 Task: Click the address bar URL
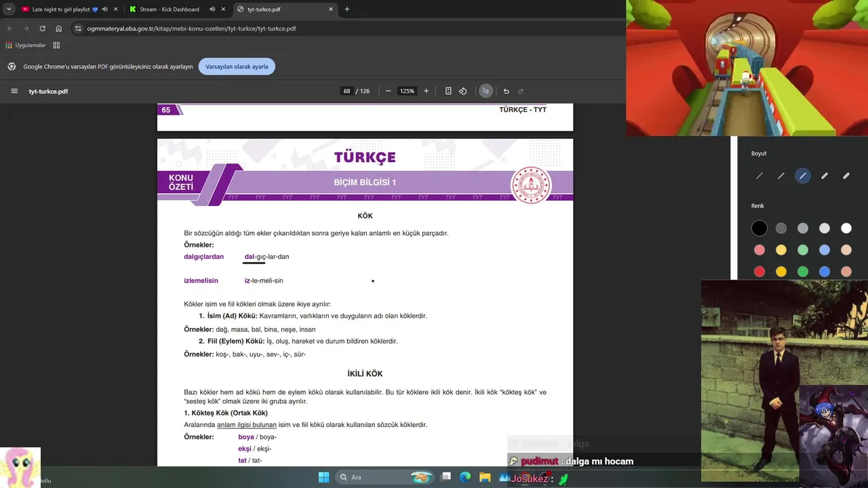coord(191,28)
